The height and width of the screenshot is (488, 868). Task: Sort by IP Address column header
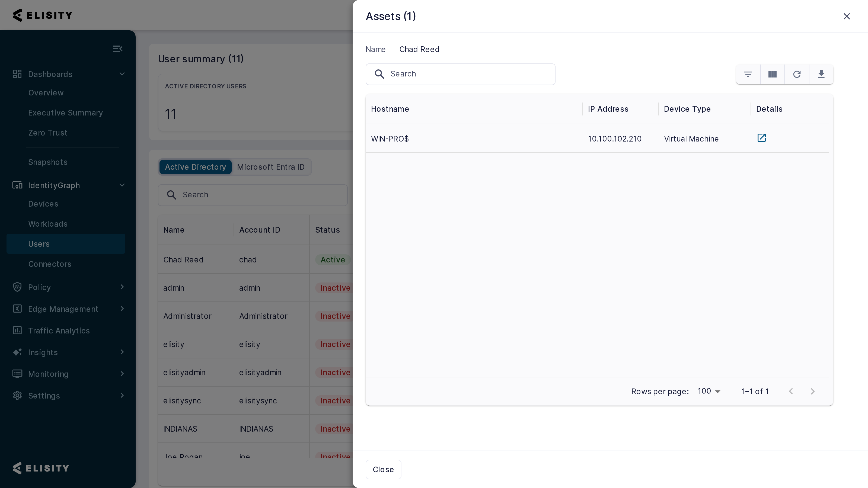point(608,109)
